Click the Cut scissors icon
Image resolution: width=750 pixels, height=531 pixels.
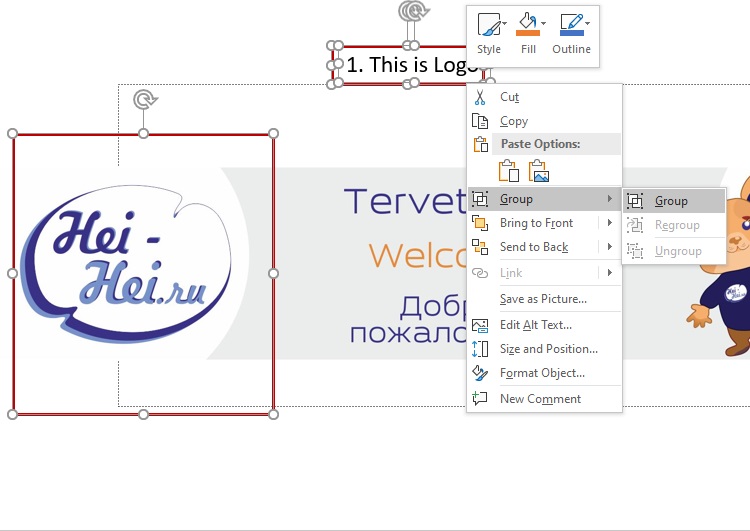click(480, 97)
